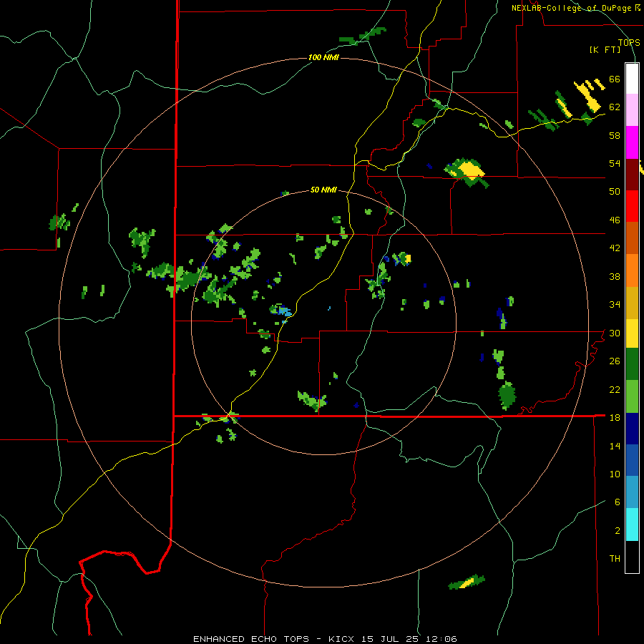Click the orange swatch beside 38

click(x=632, y=270)
